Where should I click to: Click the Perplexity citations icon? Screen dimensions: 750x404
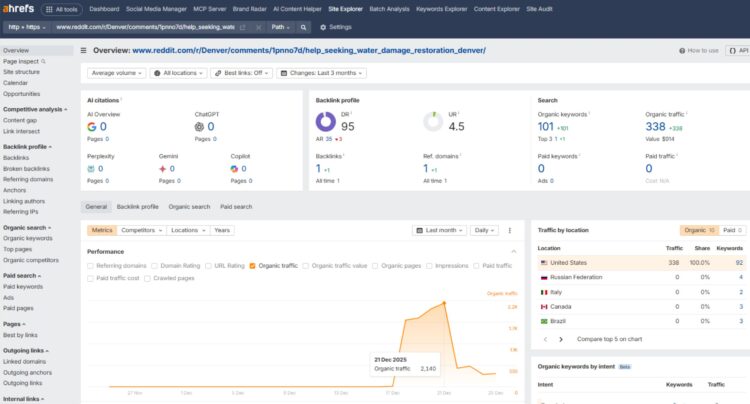(x=91, y=169)
